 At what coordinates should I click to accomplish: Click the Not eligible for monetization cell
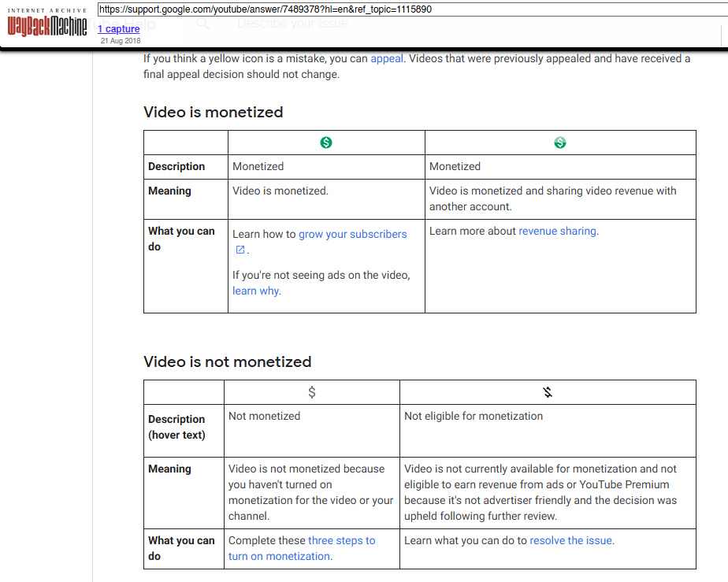[548, 431]
